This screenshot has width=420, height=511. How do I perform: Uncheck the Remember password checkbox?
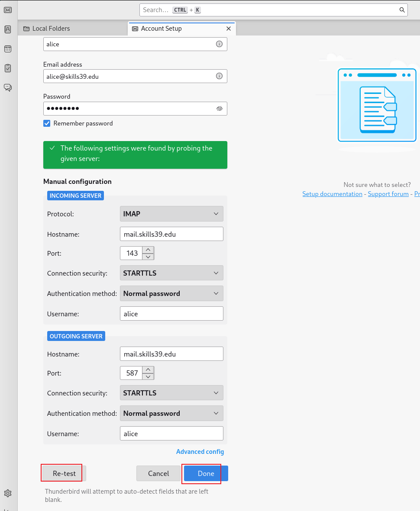[47, 123]
